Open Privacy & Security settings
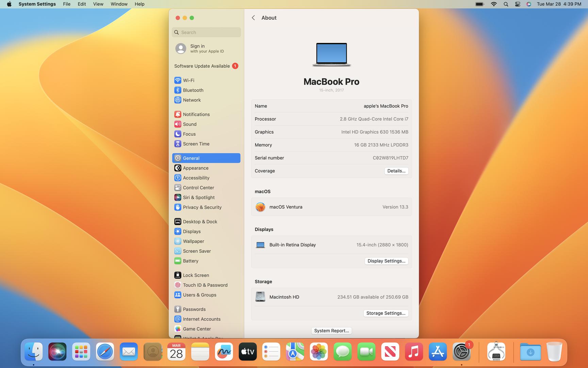Viewport: 588px width, 368px height. [x=206, y=207]
